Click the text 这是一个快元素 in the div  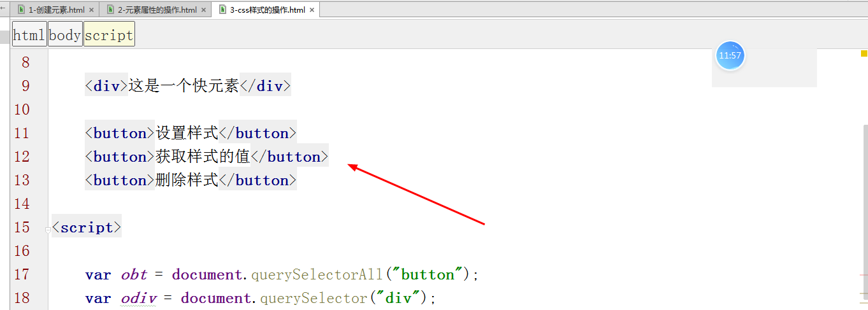click(x=184, y=86)
